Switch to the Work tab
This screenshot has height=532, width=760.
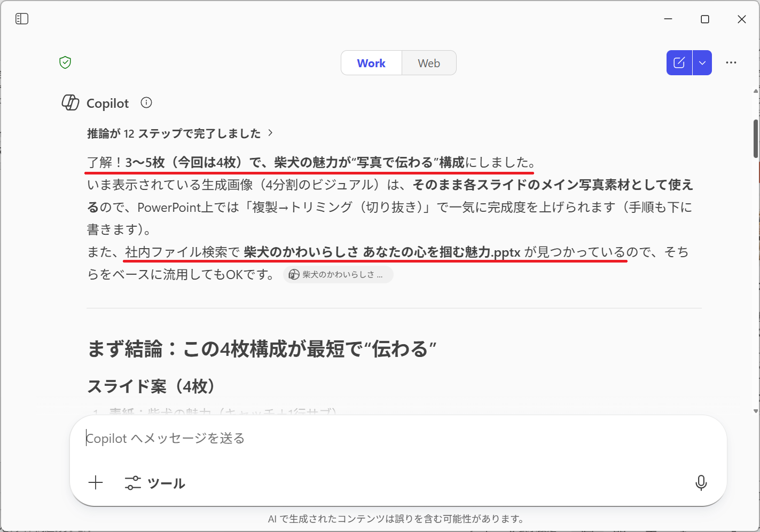click(x=371, y=63)
